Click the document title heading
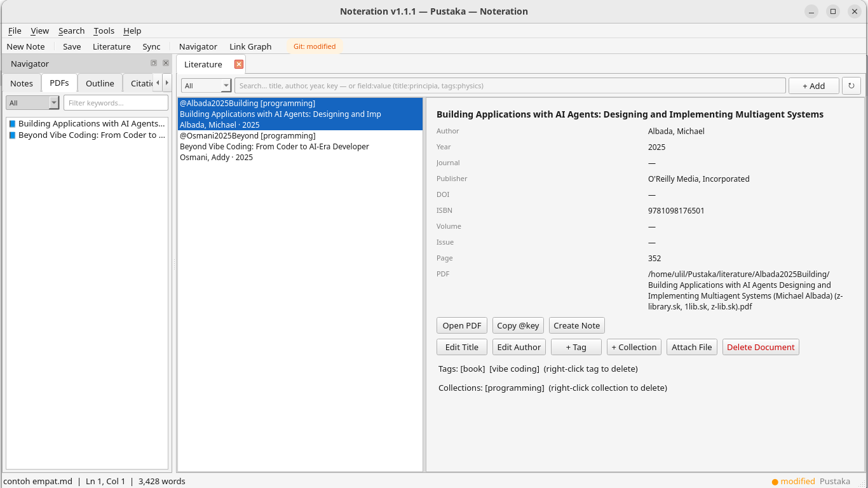868x488 pixels. 630,114
